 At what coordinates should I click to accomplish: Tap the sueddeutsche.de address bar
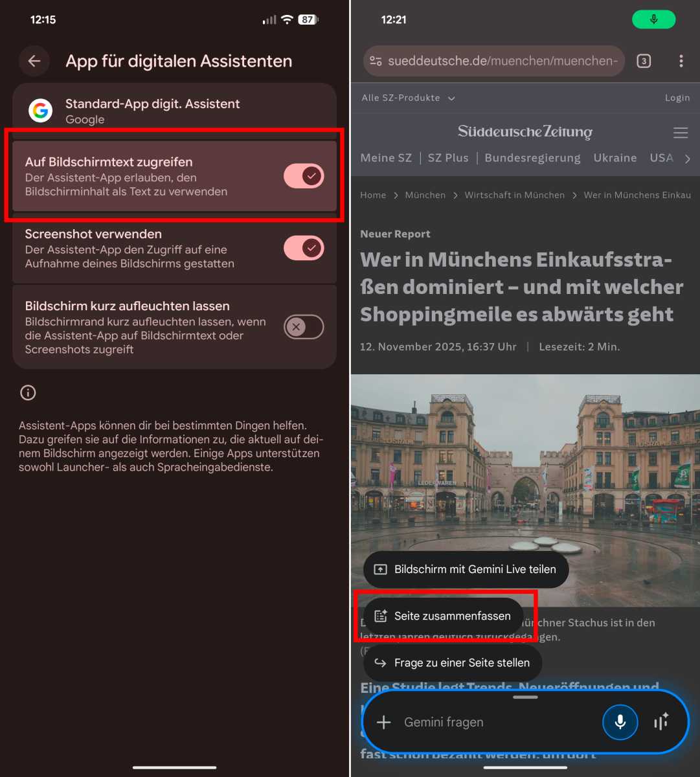tap(493, 61)
